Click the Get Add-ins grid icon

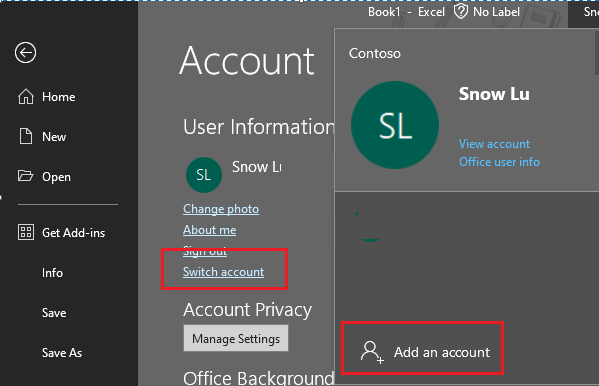pyautogui.click(x=26, y=232)
